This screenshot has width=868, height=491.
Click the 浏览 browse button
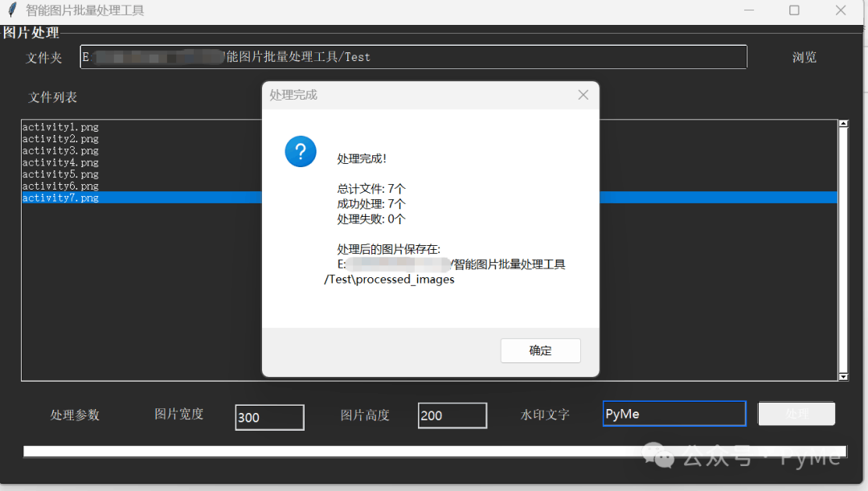[x=804, y=57]
